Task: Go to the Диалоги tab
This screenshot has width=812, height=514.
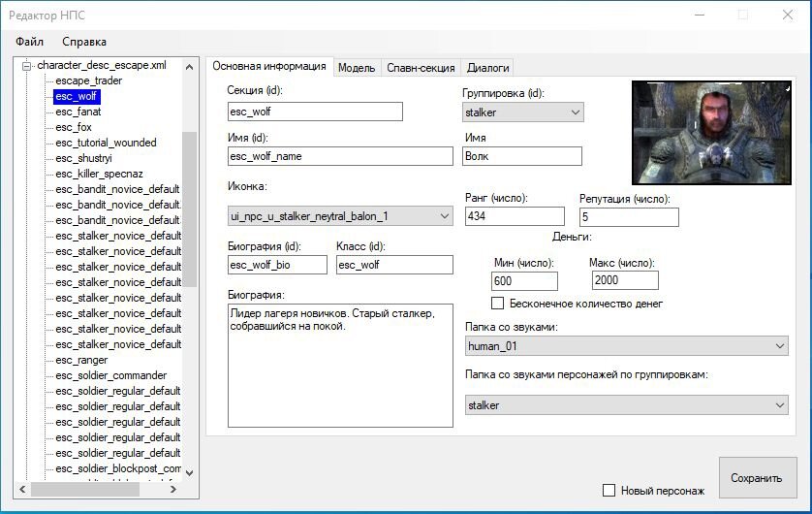Action: pos(487,68)
